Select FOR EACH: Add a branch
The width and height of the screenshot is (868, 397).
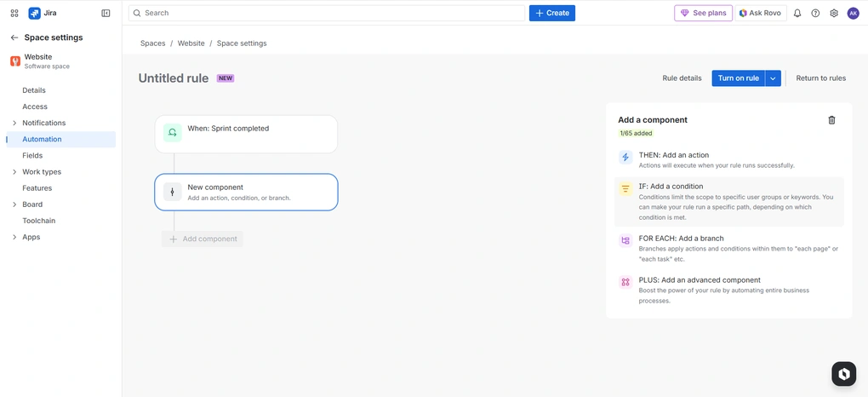[x=729, y=249]
